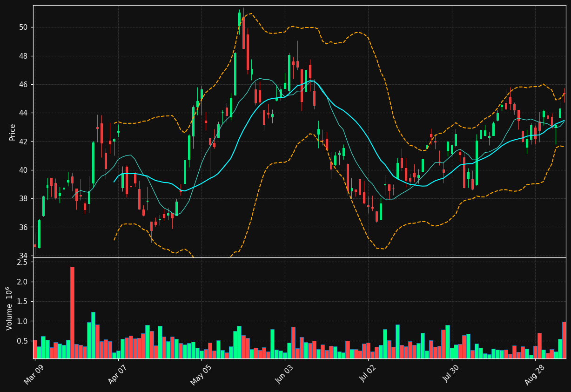Click the price tick label "44"

24,113
